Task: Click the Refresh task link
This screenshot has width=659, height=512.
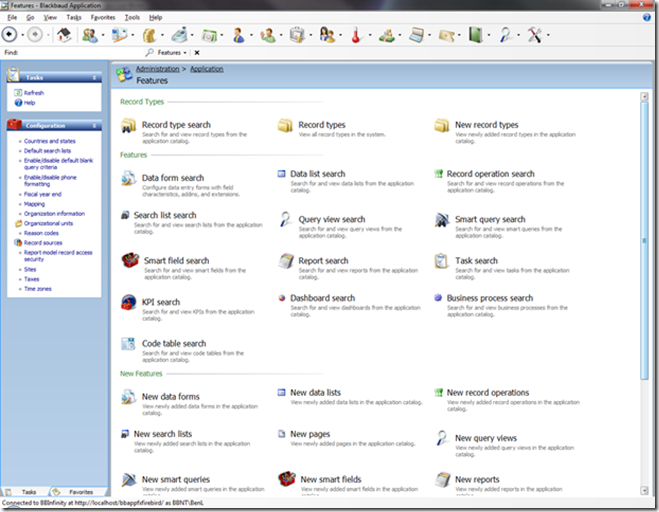Action: (34, 92)
